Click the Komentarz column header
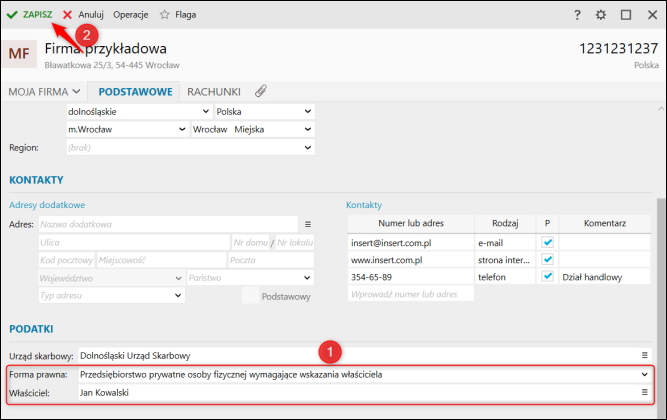 click(x=605, y=223)
